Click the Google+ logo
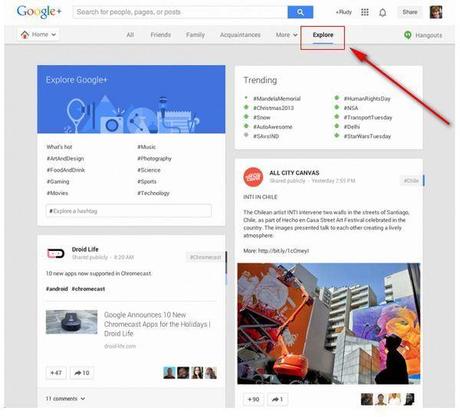460x417 pixels. click(x=39, y=12)
